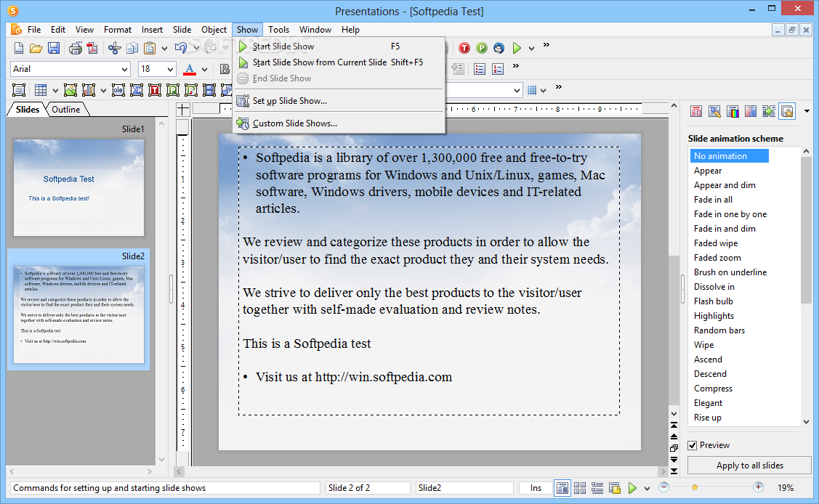Click the zoom slider handle
The height and width of the screenshot is (504, 819).
[x=694, y=487]
